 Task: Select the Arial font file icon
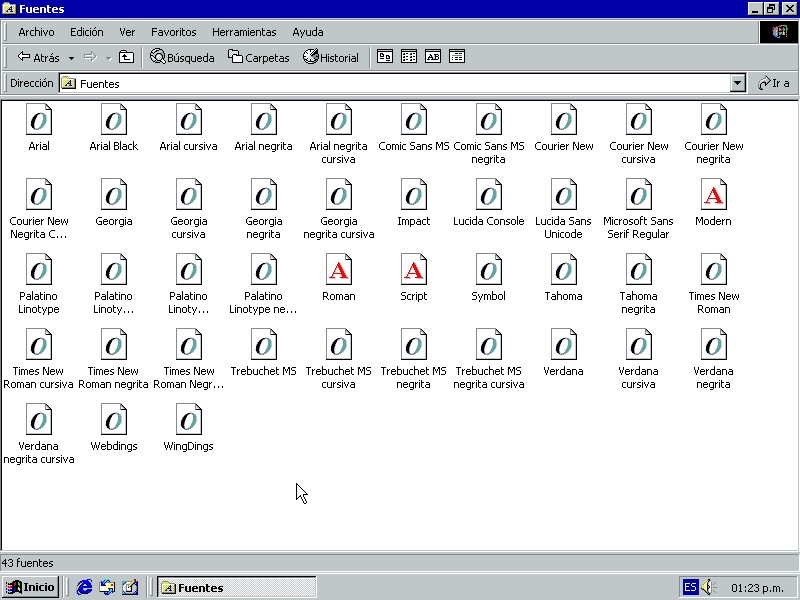[x=39, y=119]
